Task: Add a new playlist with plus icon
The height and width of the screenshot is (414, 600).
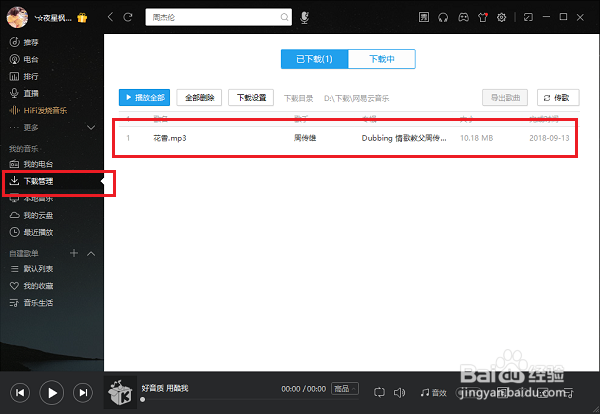Action: tap(74, 253)
